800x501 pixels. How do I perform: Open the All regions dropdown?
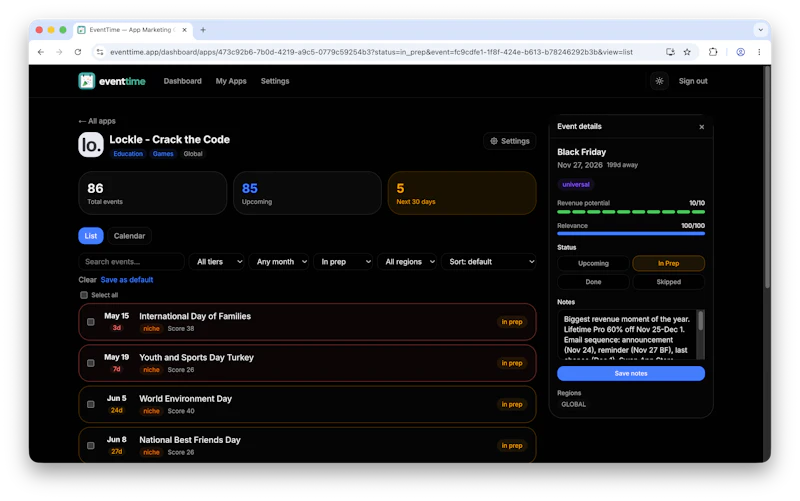[x=407, y=262]
